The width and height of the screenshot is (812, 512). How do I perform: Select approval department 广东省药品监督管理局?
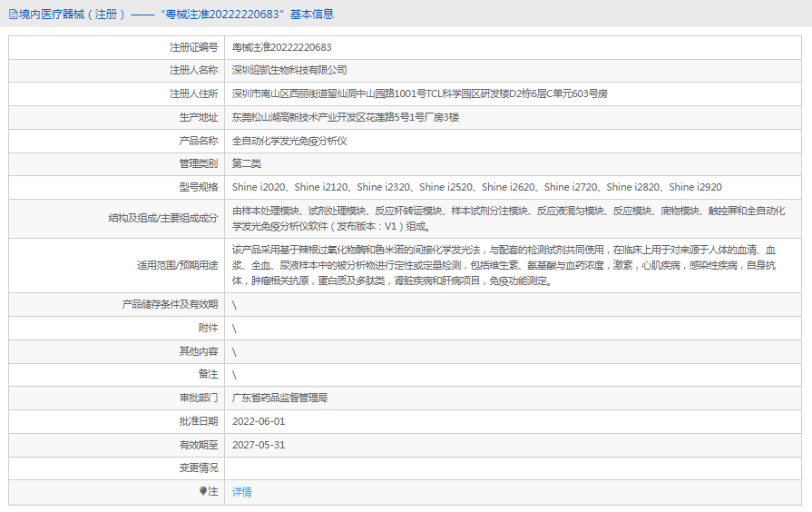(x=279, y=398)
